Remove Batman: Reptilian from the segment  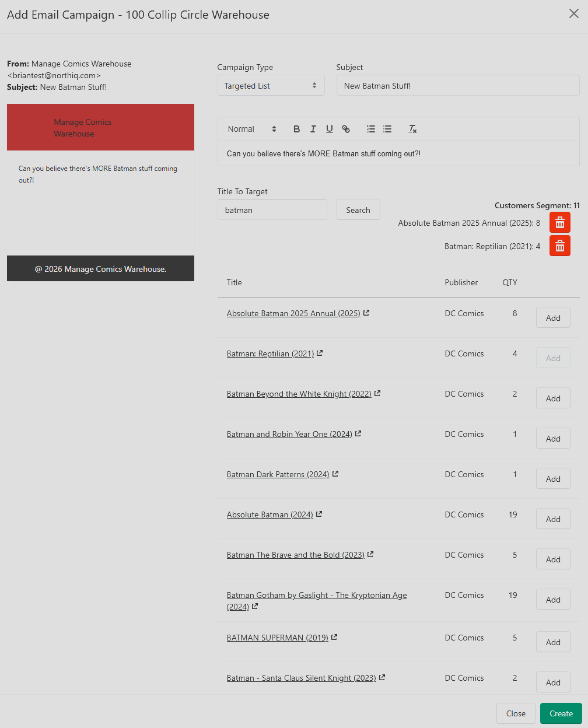pyautogui.click(x=560, y=246)
